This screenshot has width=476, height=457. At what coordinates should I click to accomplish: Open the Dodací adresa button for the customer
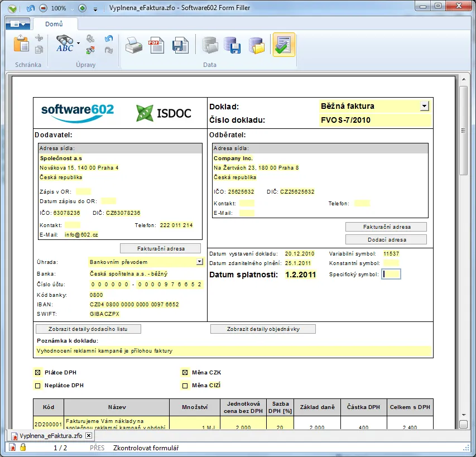[386, 239]
